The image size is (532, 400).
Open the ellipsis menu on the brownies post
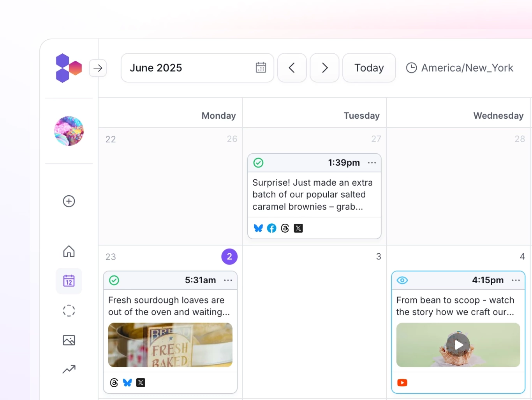(372, 163)
